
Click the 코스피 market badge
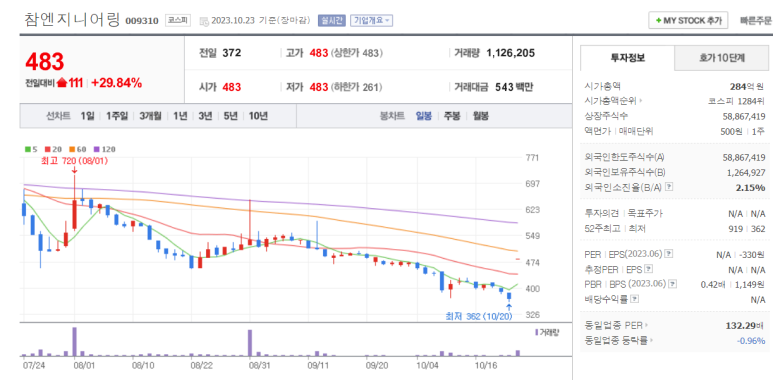pos(177,21)
